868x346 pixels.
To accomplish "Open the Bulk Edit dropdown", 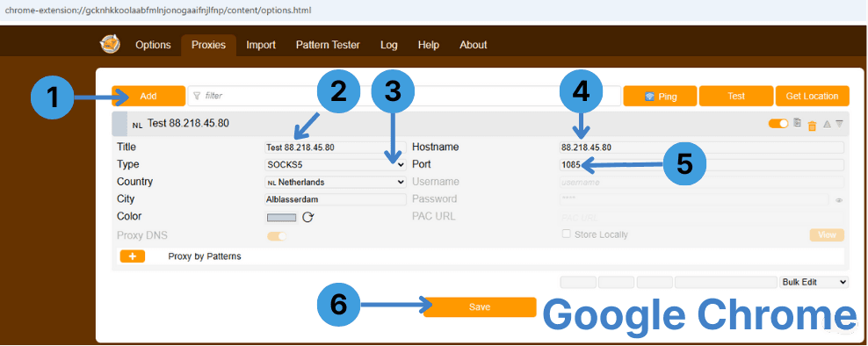I will (x=814, y=282).
